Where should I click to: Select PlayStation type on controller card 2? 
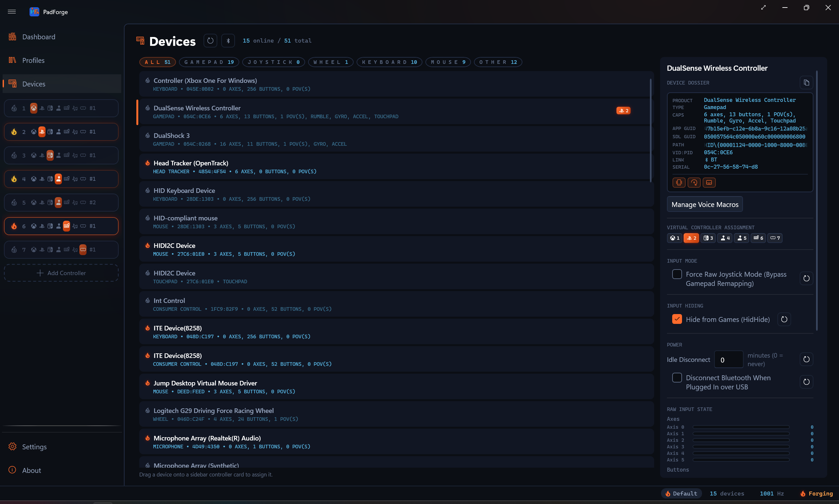tap(42, 131)
